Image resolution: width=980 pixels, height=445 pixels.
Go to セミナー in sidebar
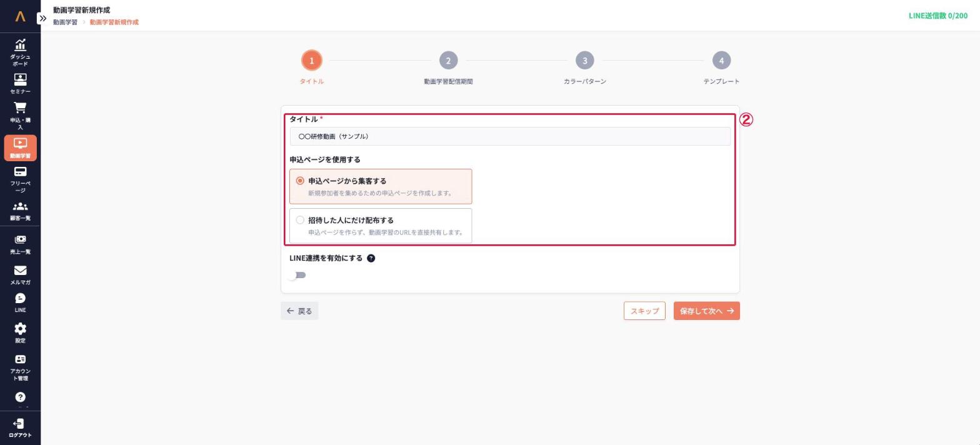click(20, 84)
